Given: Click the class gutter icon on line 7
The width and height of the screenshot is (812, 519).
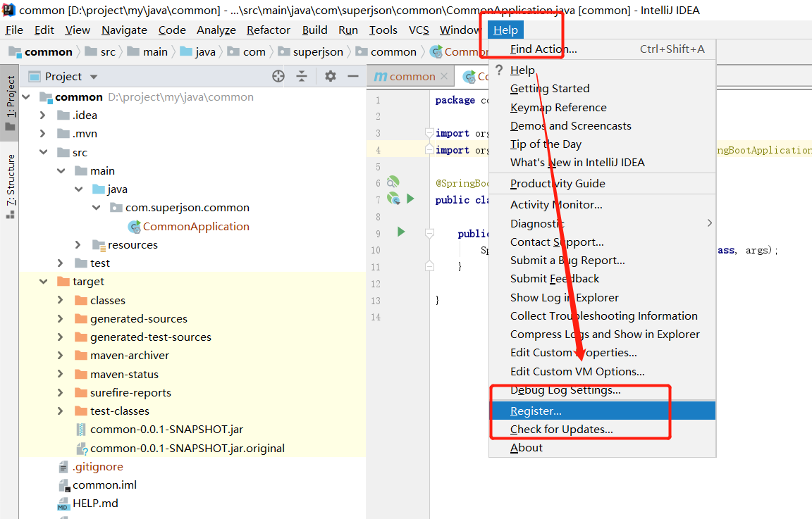Looking at the screenshot, I should 393,199.
